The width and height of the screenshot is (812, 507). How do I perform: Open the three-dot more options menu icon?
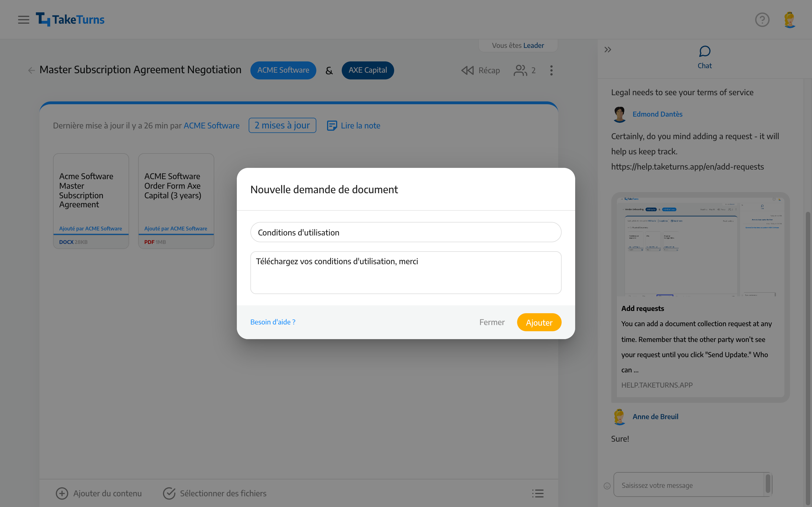tap(551, 70)
